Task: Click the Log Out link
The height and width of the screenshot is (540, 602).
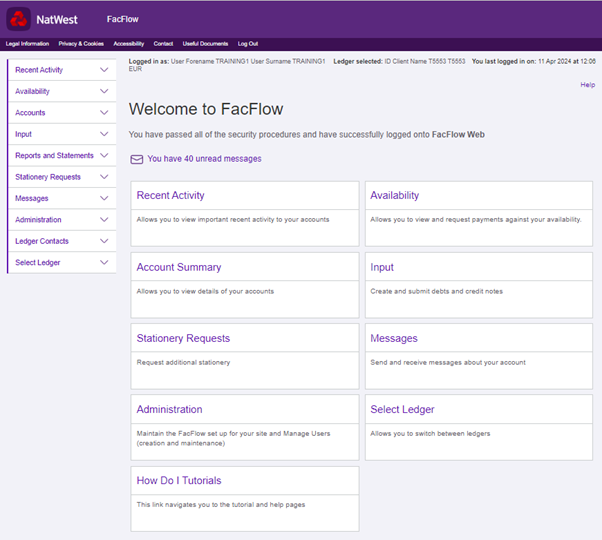Action: click(247, 44)
